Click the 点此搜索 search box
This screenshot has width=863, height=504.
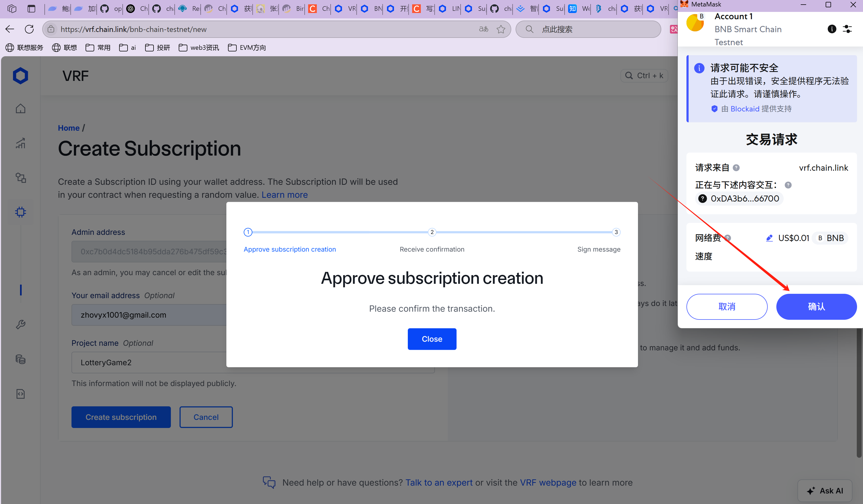588,29
